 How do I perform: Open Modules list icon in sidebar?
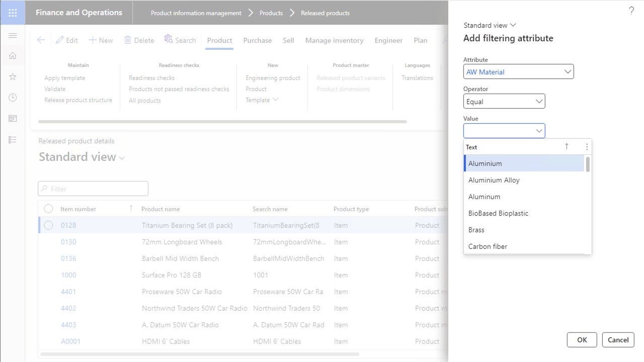[13, 139]
